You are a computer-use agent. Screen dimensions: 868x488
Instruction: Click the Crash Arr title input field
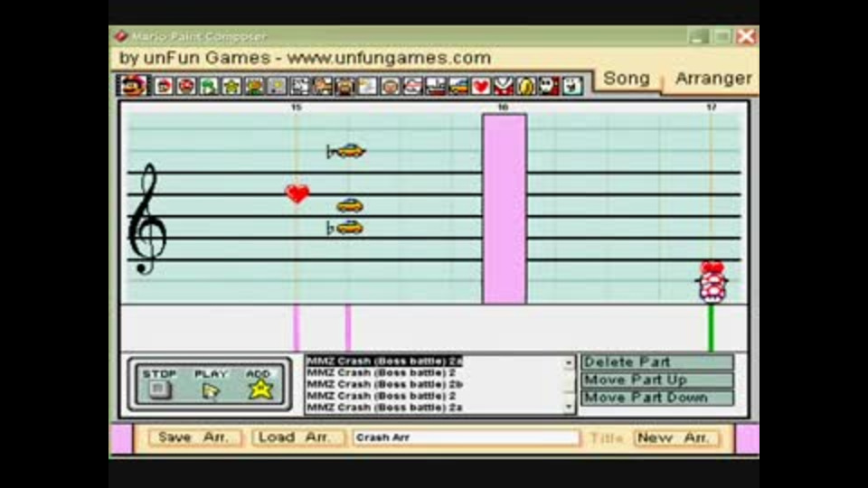[467, 437]
